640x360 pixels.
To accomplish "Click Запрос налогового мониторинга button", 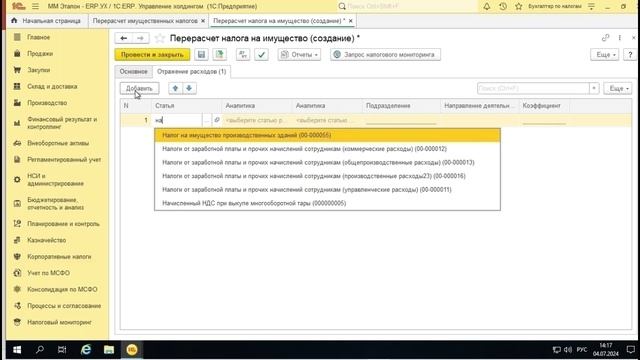I will pyautogui.click(x=385, y=54).
